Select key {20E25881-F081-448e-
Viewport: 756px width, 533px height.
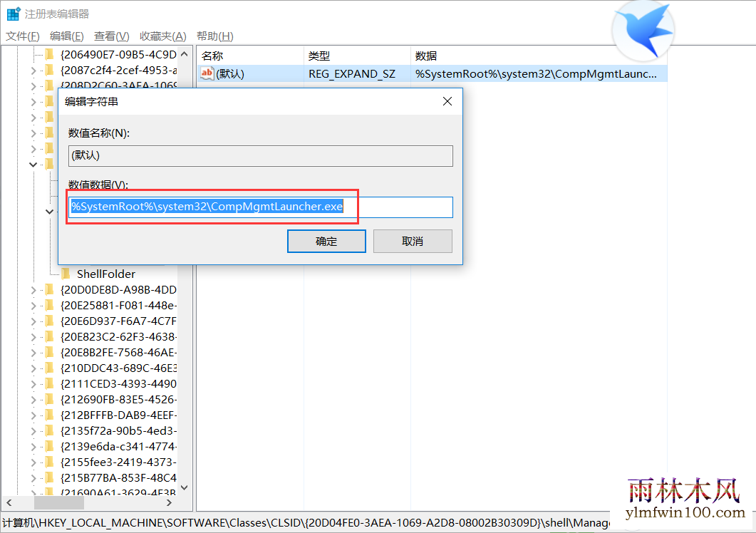point(118,305)
